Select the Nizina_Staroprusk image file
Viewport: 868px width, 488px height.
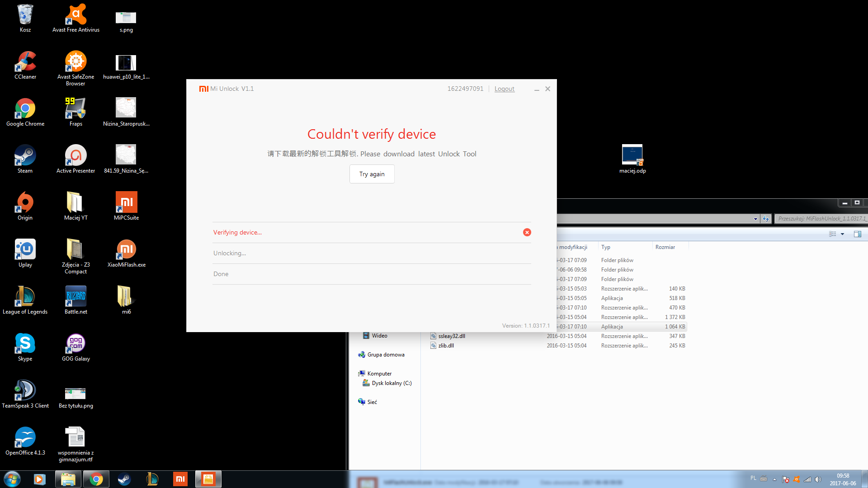126,112
